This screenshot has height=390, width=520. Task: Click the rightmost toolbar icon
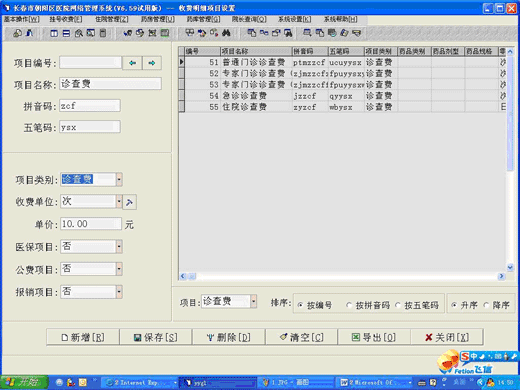(x=357, y=33)
